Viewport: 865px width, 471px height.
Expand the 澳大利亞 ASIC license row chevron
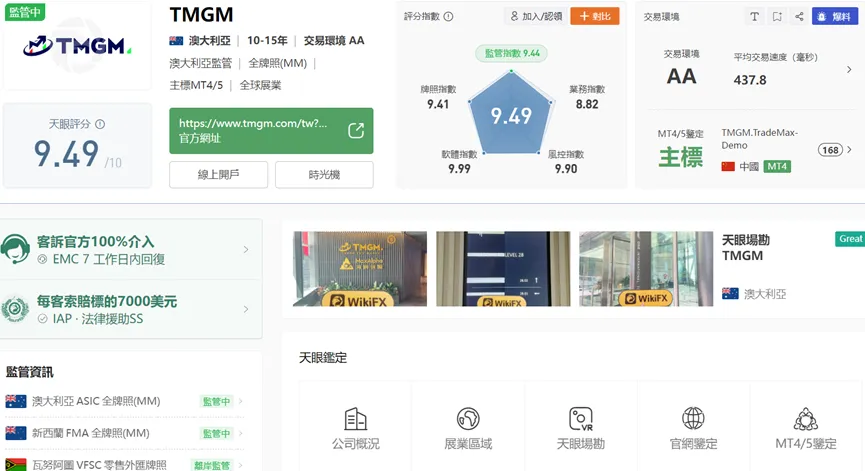(x=241, y=402)
